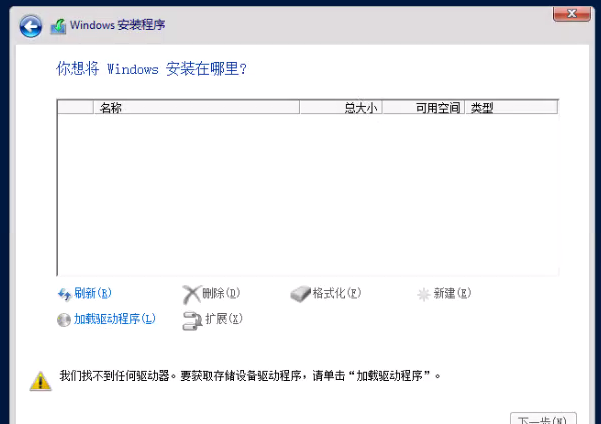Sort by the 类型 column header
Viewport: 601px width, 424px height.
511,107
